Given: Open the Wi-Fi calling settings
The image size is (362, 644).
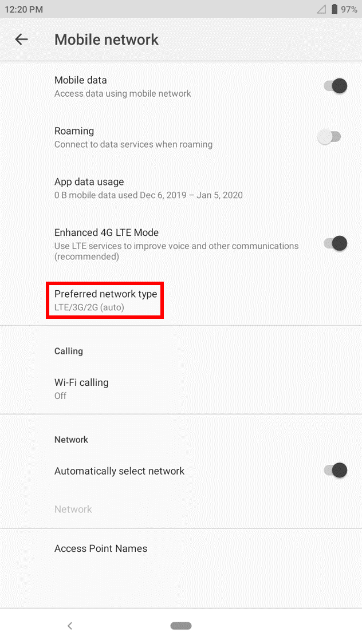Looking at the screenshot, I should [81, 388].
